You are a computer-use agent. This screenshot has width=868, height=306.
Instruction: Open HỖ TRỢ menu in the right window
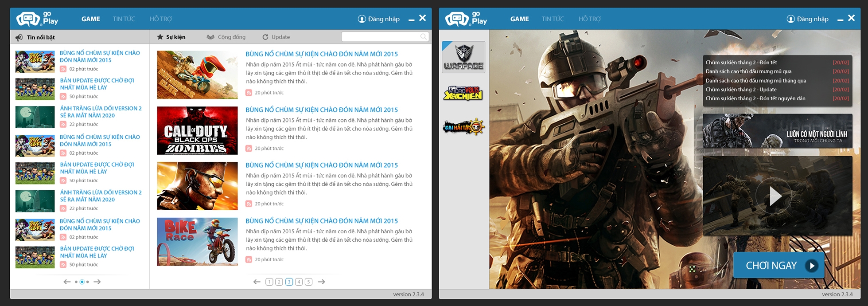tap(590, 19)
